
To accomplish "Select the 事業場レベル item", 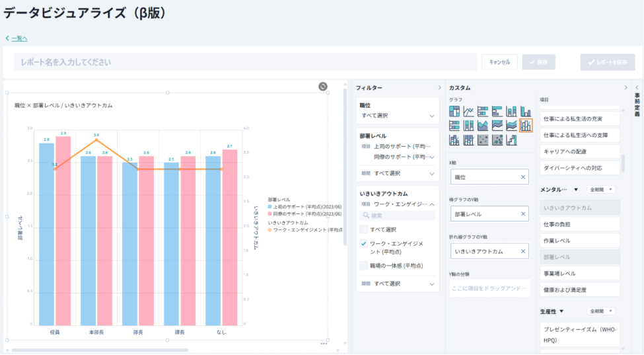I will point(579,274).
